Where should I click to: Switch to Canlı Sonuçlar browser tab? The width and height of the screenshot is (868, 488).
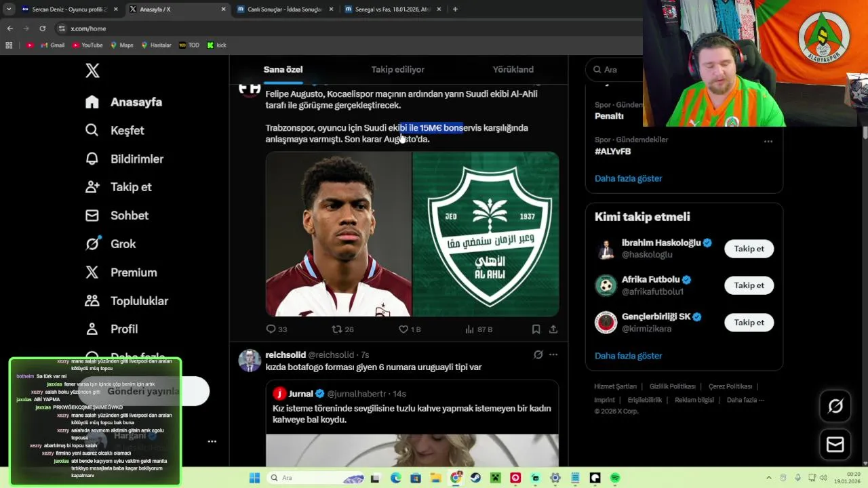coord(284,9)
